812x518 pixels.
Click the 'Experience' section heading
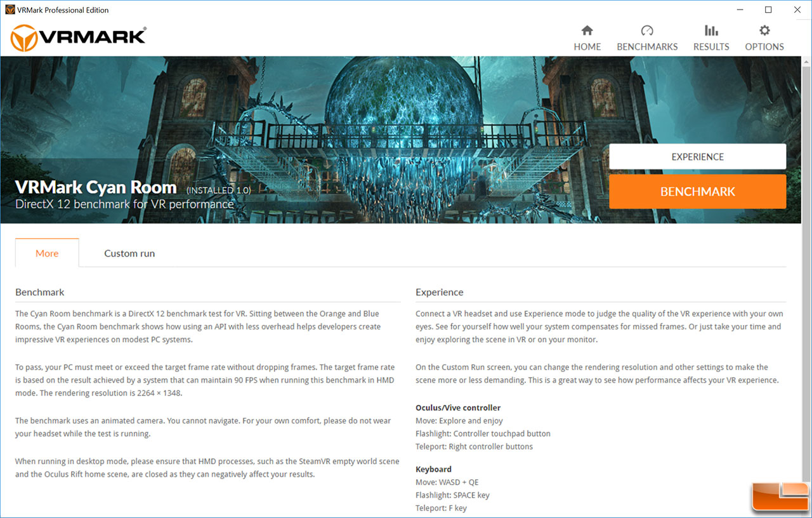pyautogui.click(x=440, y=292)
